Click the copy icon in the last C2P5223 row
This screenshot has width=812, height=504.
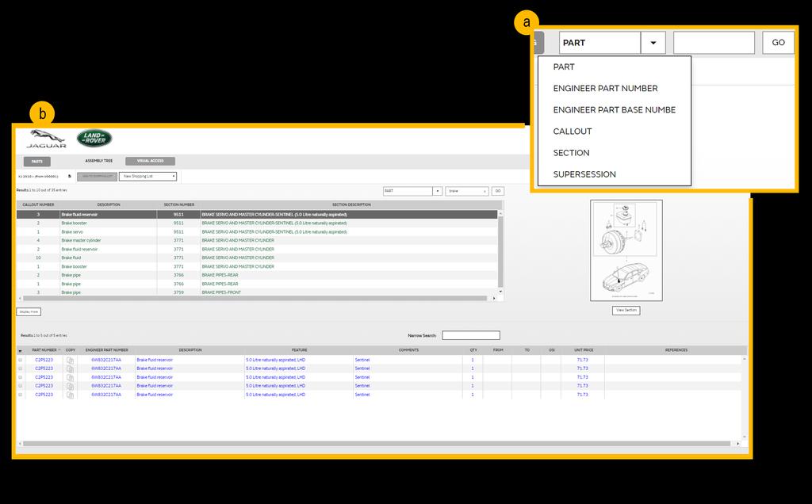(70, 395)
